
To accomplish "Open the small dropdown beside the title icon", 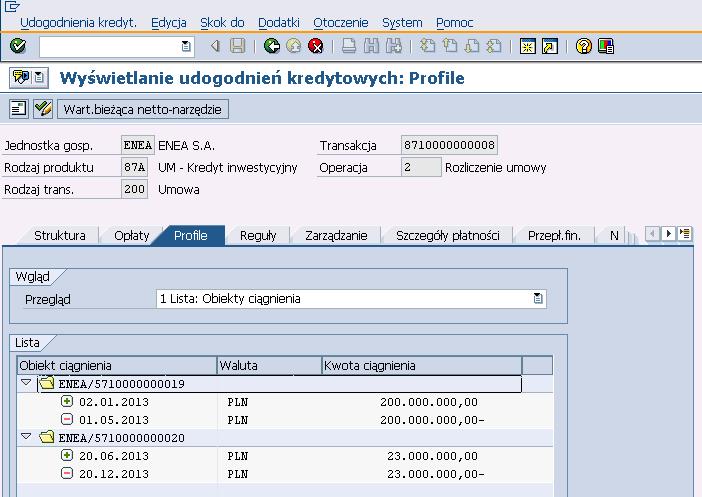I will coord(39,77).
